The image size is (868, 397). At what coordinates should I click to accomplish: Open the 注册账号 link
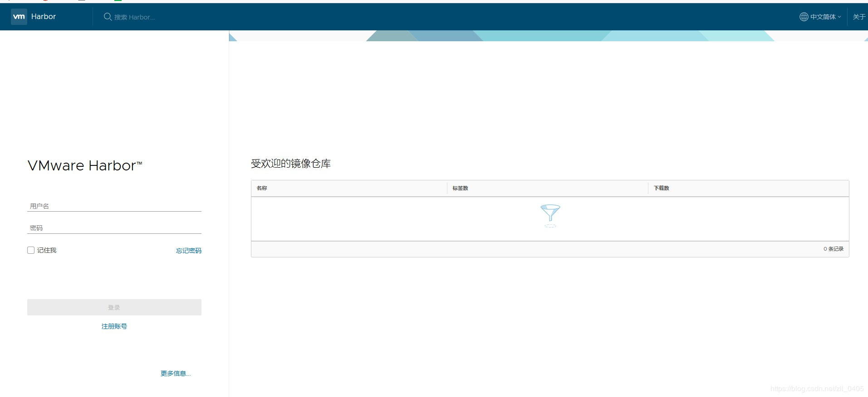point(114,326)
